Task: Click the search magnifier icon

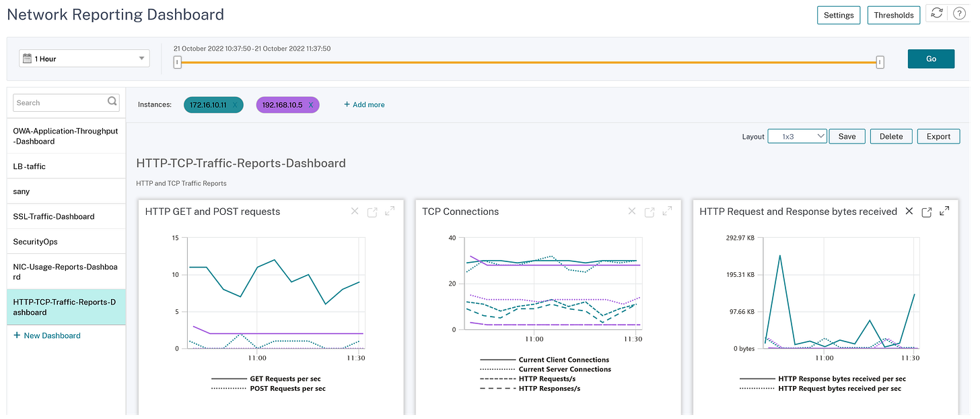Action: pos(112,102)
